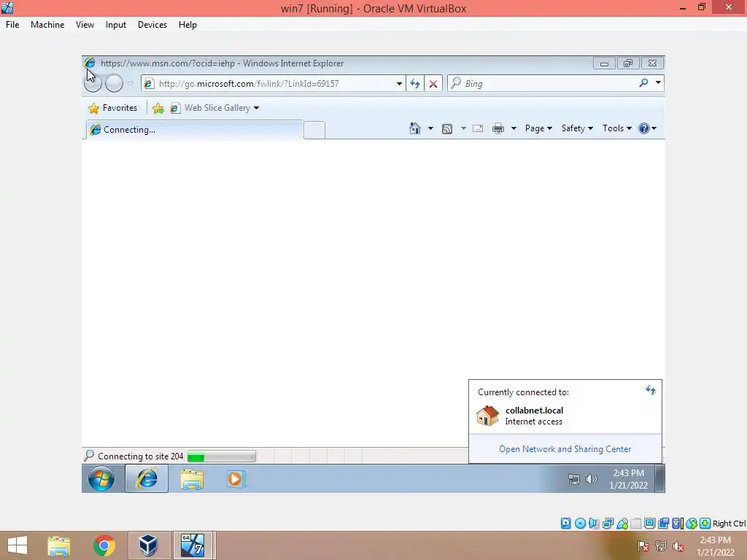Open Network and Sharing Center link
747x560 pixels.
[565, 449]
